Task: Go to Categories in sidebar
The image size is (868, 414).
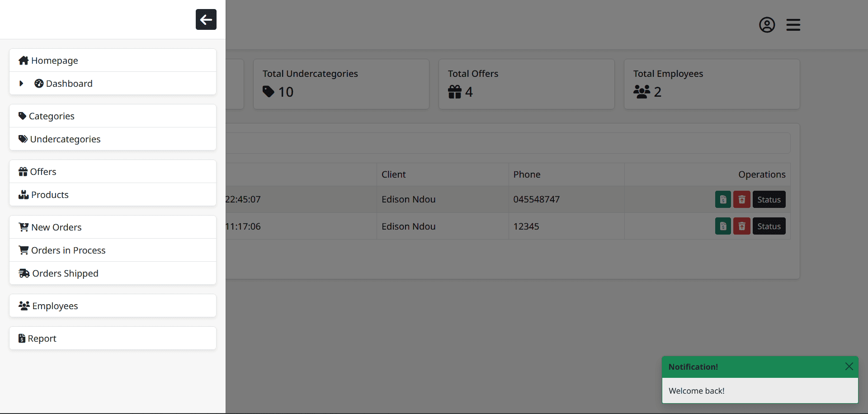Action: point(52,116)
